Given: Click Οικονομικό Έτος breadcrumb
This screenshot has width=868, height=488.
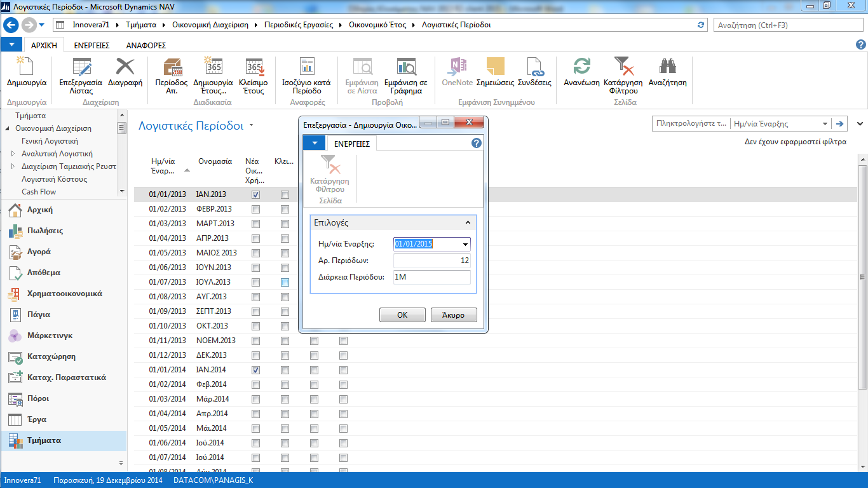Looking at the screenshot, I should (x=376, y=25).
